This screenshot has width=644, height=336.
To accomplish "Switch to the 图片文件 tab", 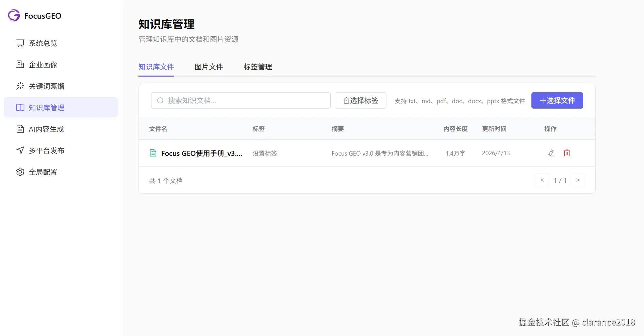I will point(209,67).
